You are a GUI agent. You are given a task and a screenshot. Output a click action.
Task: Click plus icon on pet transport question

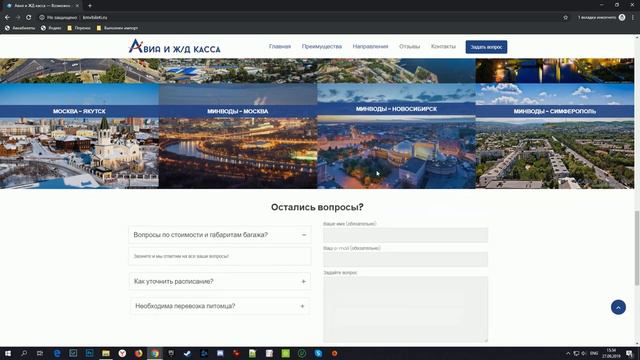302,306
